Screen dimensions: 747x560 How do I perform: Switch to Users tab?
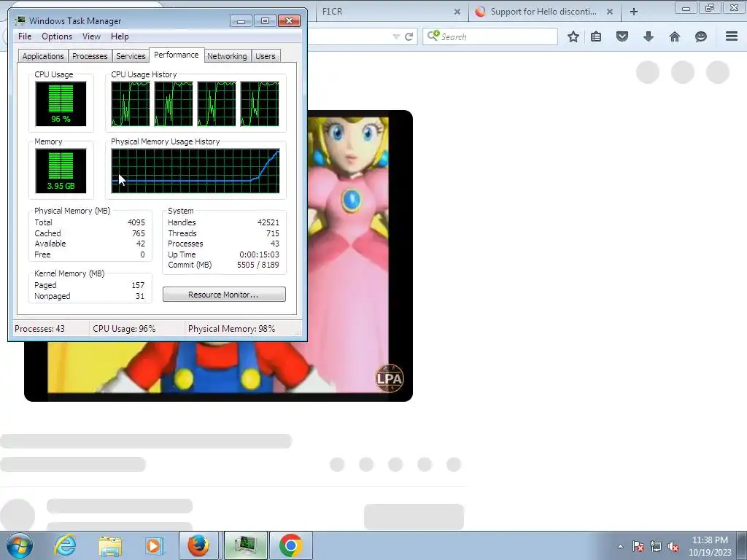point(265,56)
